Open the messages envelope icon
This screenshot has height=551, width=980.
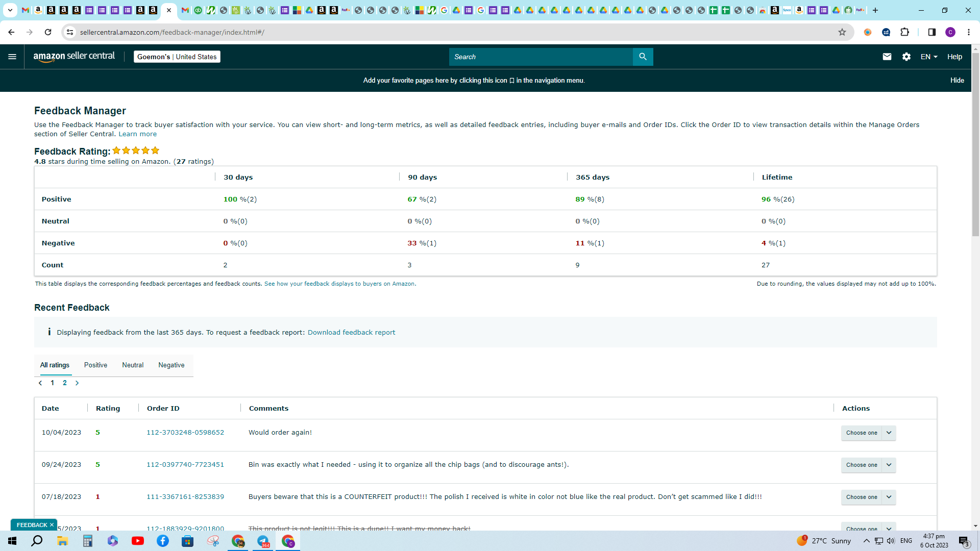coord(887,57)
